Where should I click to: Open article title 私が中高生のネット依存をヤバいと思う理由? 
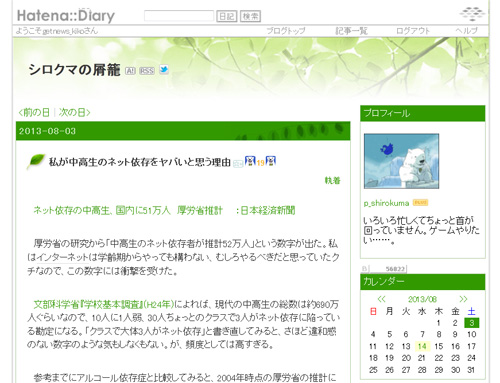click(140, 162)
